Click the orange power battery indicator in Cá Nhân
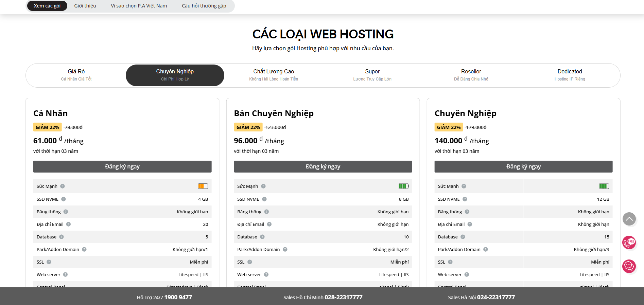 pyautogui.click(x=203, y=186)
